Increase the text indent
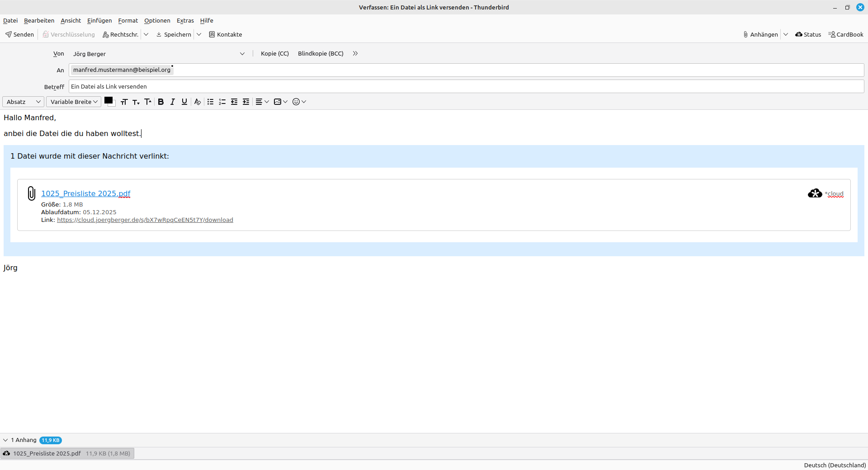Viewport: 868px width, 470px height. click(x=246, y=102)
